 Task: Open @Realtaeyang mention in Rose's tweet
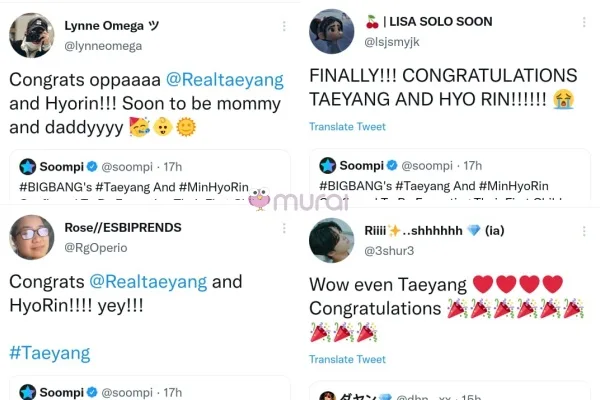148,282
